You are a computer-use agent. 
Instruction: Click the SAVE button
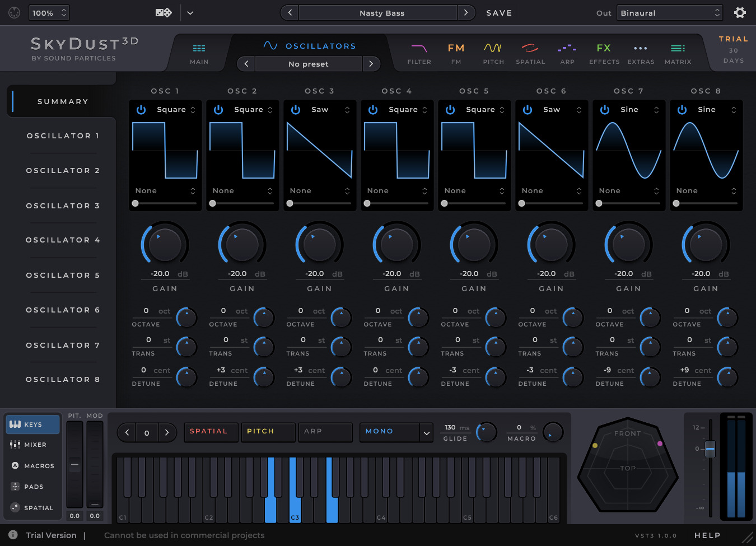(x=499, y=13)
